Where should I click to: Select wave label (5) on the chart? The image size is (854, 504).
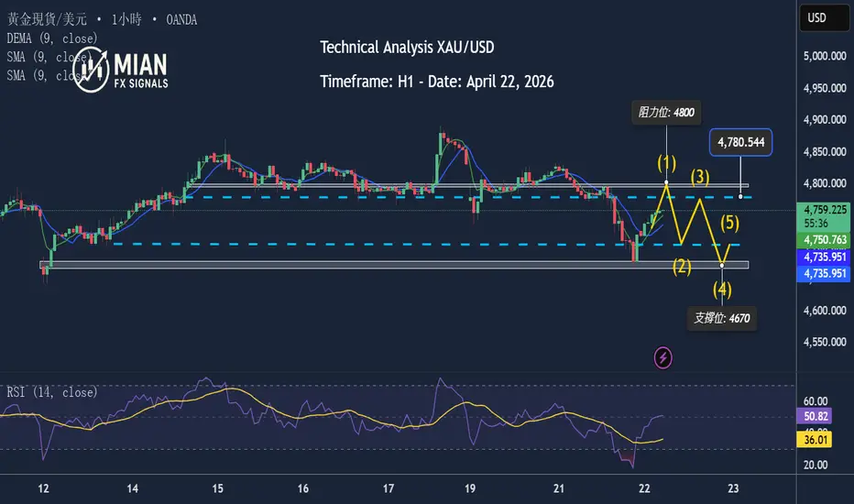pos(729,223)
